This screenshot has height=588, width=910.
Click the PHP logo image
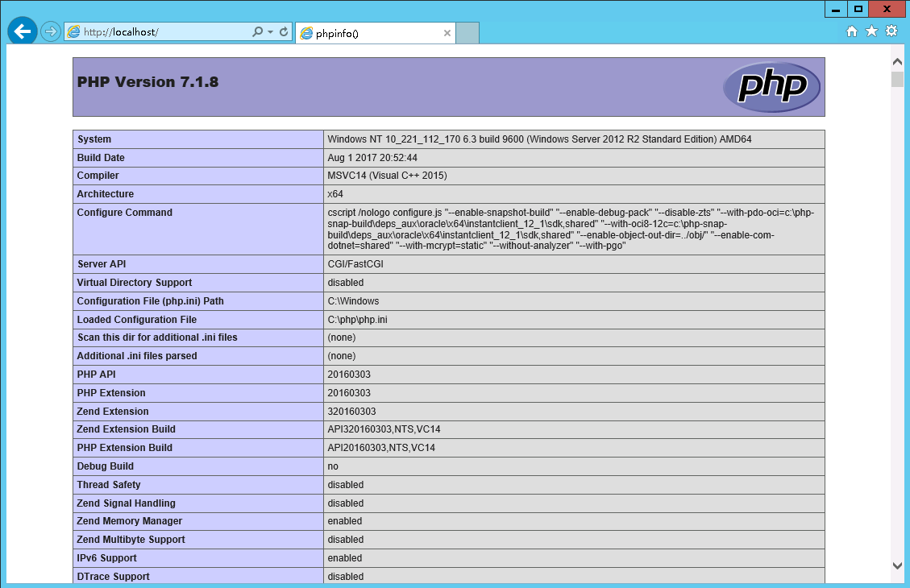(771, 87)
